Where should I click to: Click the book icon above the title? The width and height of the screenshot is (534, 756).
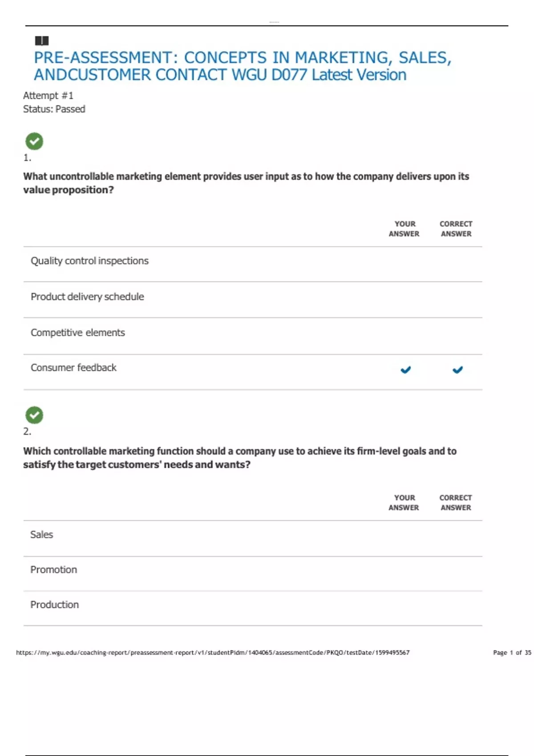click(x=42, y=41)
